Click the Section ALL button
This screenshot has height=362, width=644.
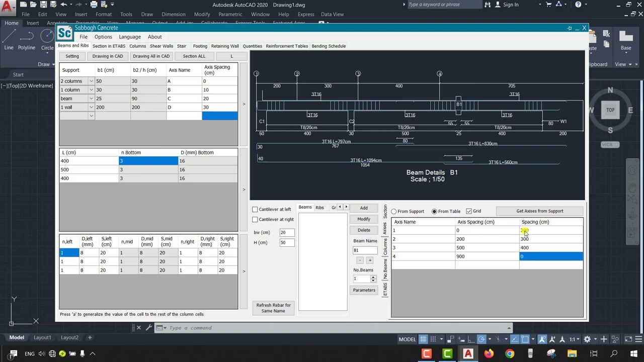point(194,56)
